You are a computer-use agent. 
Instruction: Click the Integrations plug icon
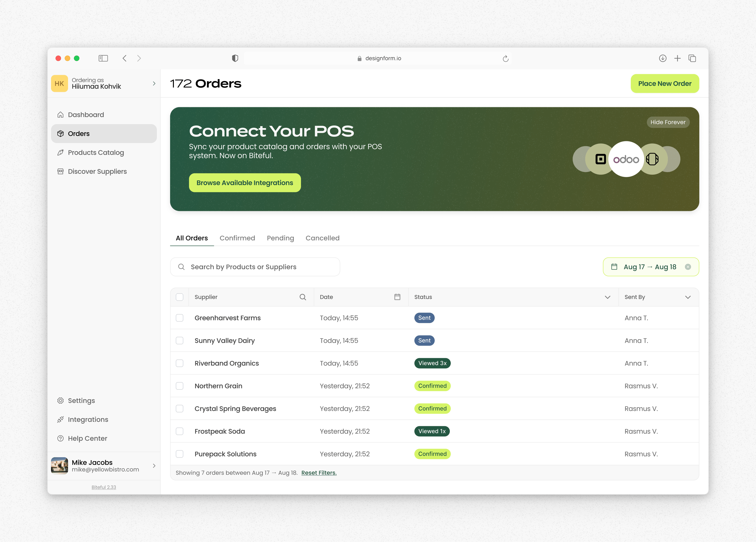pos(60,420)
